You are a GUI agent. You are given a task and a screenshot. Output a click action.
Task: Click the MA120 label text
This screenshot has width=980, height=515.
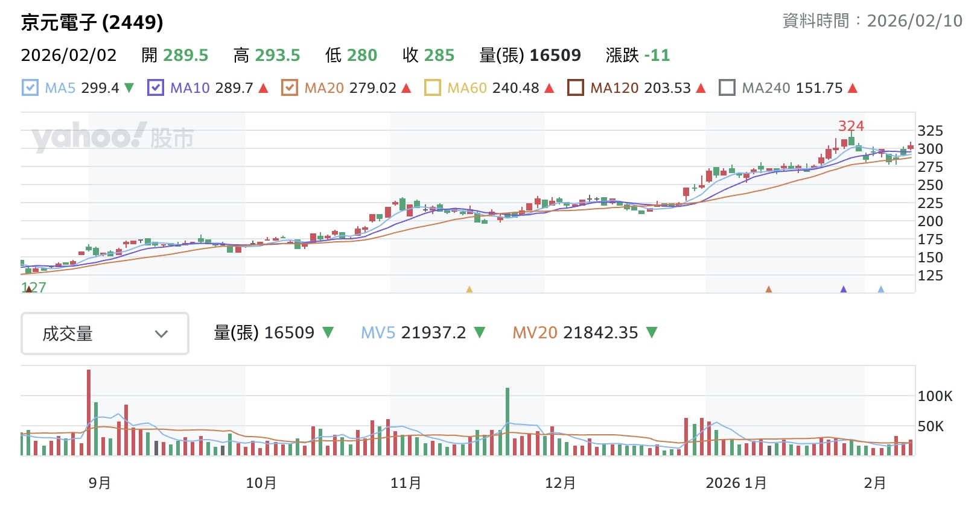pos(614,88)
